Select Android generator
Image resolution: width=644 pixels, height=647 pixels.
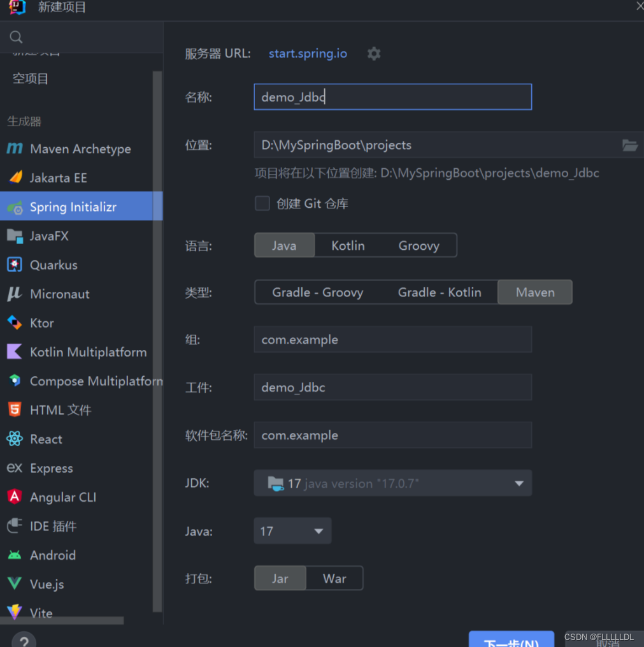53,555
